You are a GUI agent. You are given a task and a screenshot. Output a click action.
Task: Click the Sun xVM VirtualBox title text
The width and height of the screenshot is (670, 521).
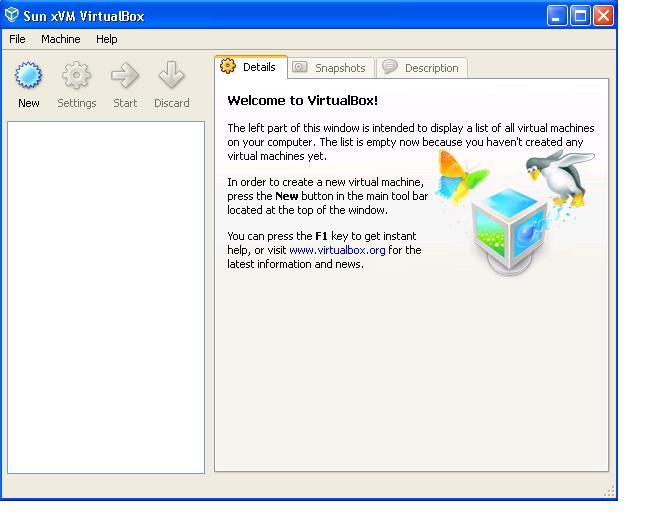click(x=84, y=16)
